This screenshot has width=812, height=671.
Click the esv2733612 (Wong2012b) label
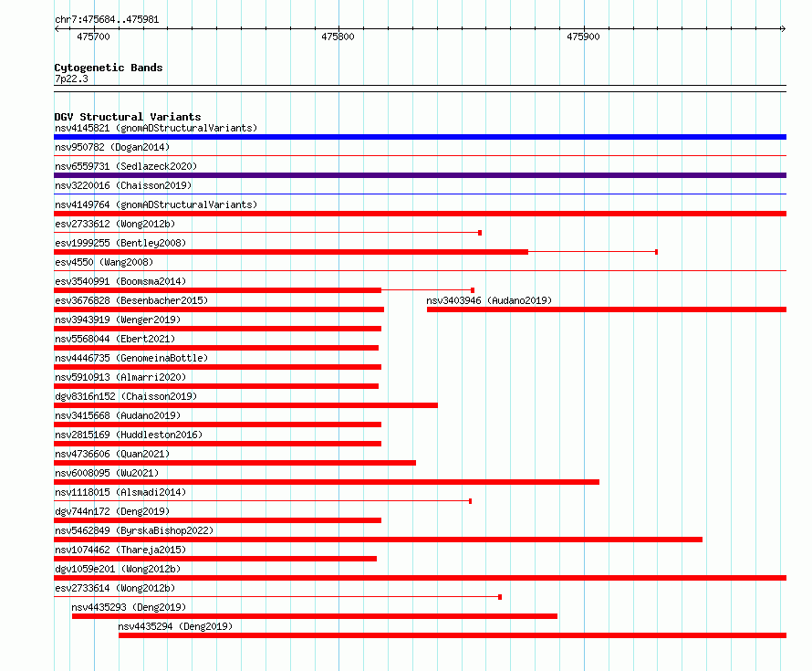coord(115,224)
